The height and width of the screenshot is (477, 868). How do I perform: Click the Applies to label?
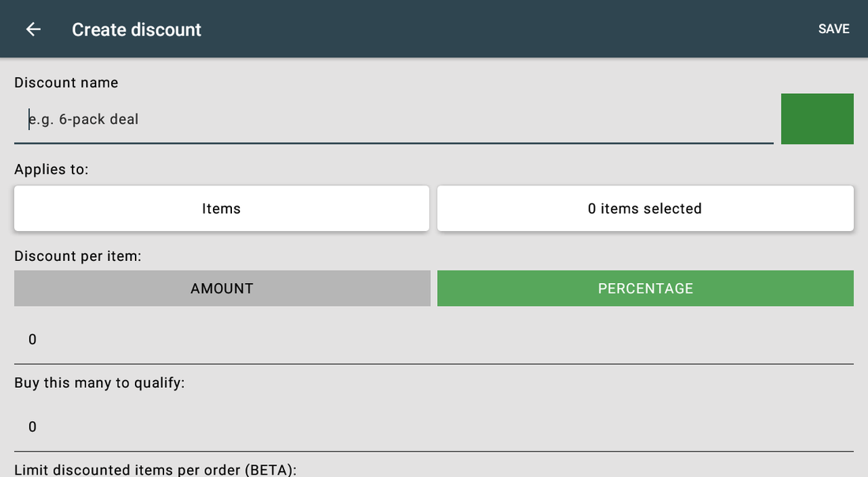click(51, 170)
